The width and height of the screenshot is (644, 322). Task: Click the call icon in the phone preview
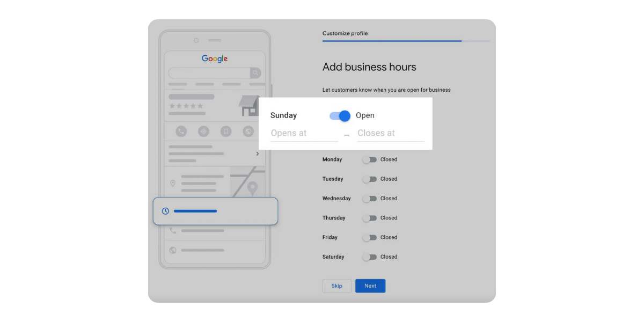point(181,131)
